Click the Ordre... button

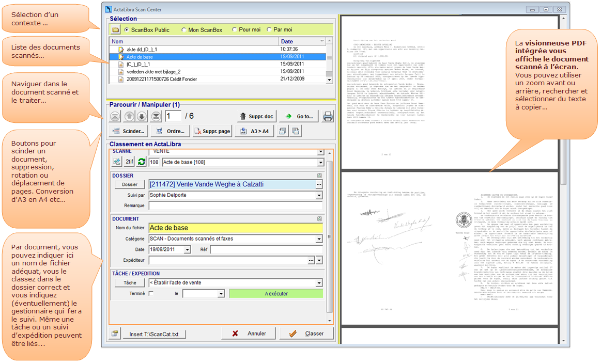point(171,131)
